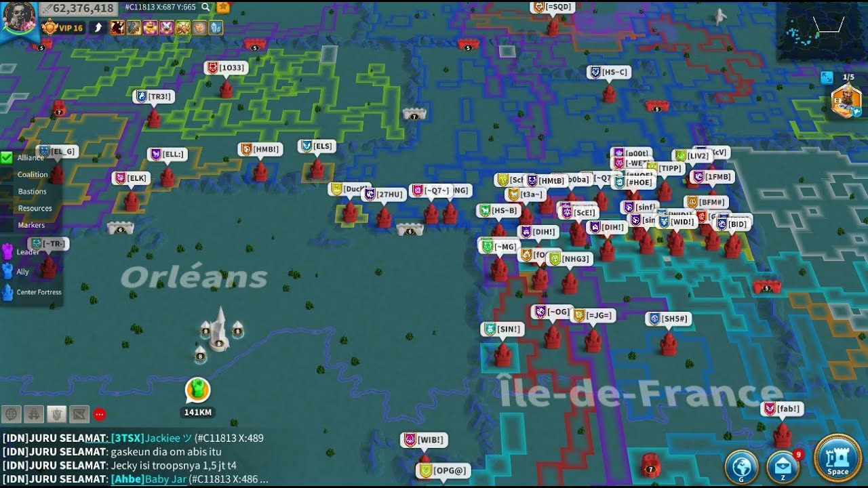Click the Leader legend entry

tap(20, 252)
